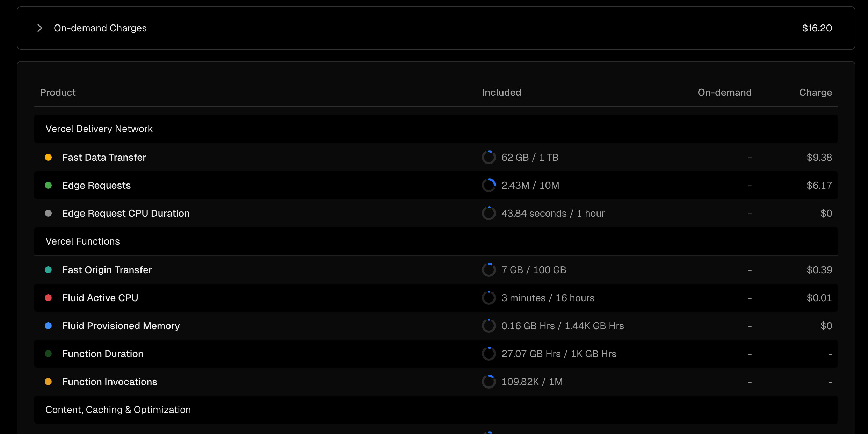
Task: Click the $0 charge for Fluid Provisioned Memory
Action: [826, 326]
